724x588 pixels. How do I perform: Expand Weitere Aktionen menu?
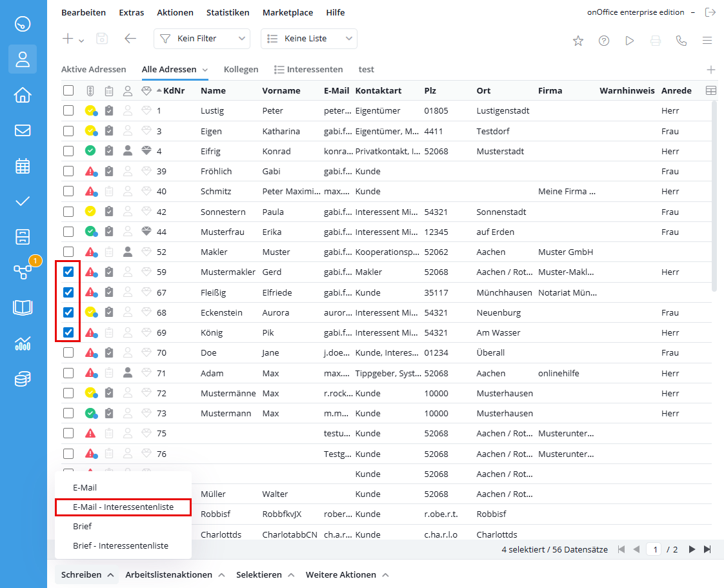coord(347,574)
